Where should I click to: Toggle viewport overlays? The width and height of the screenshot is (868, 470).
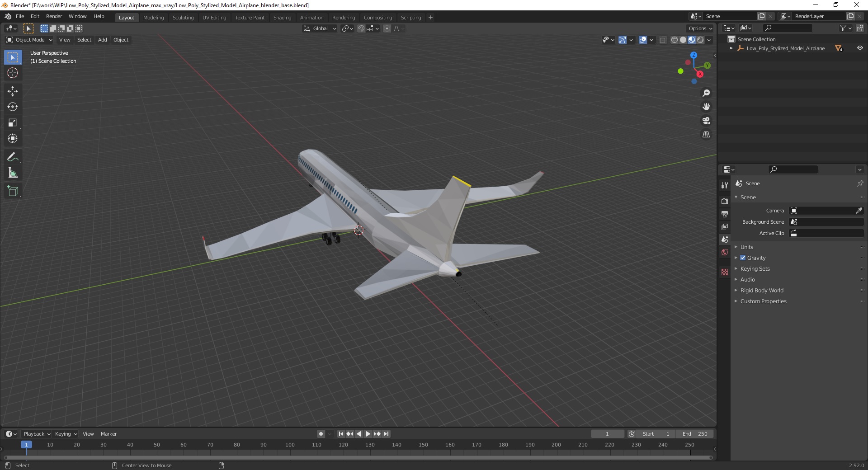(643, 40)
